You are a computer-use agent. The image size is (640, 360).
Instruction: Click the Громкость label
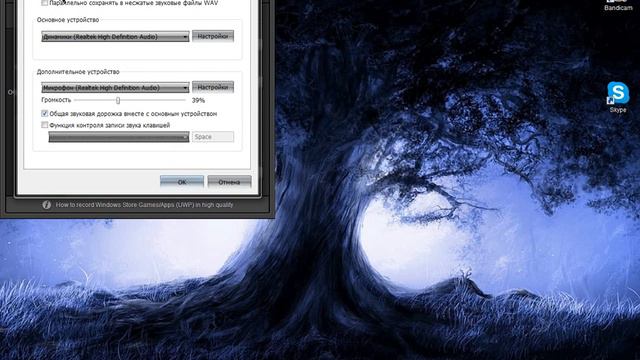[x=56, y=100]
